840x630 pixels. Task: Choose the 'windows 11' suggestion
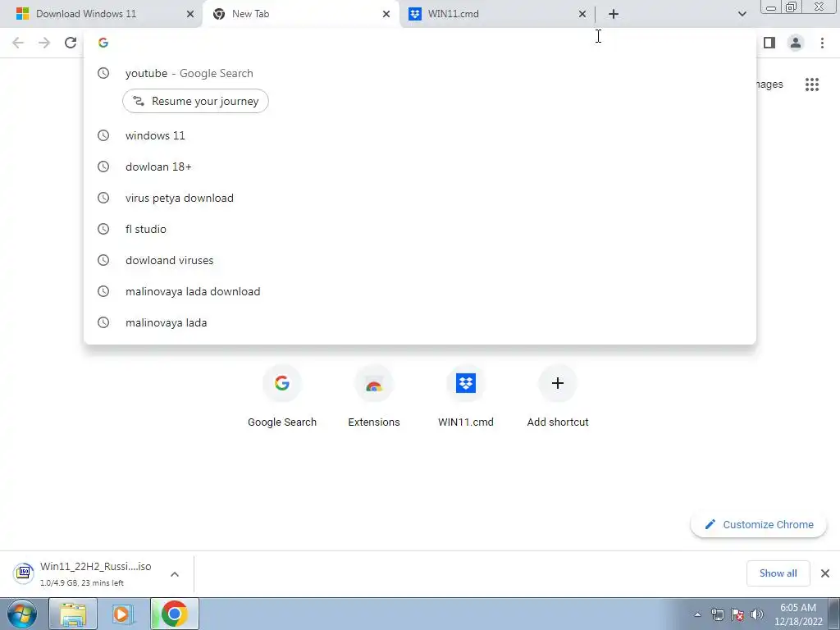pos(420,135)
